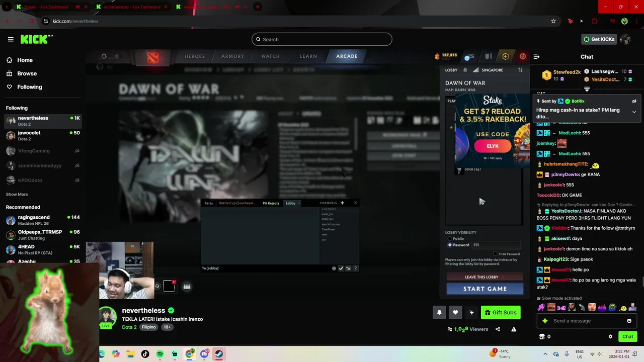Select the LEARN tab in Dota

(308, 56)
